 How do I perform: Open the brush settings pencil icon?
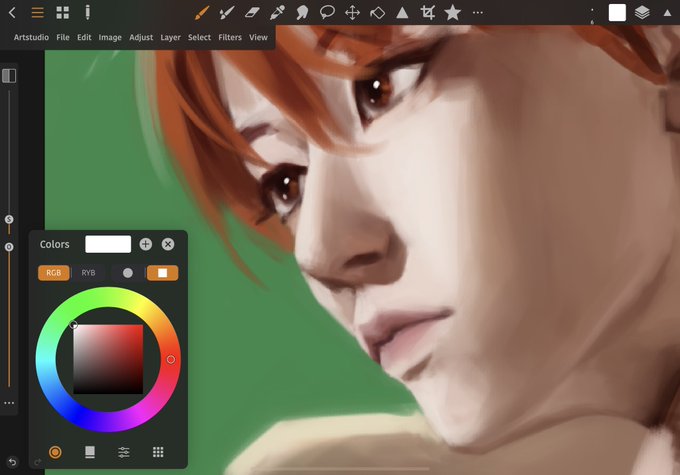coord(88,13)
